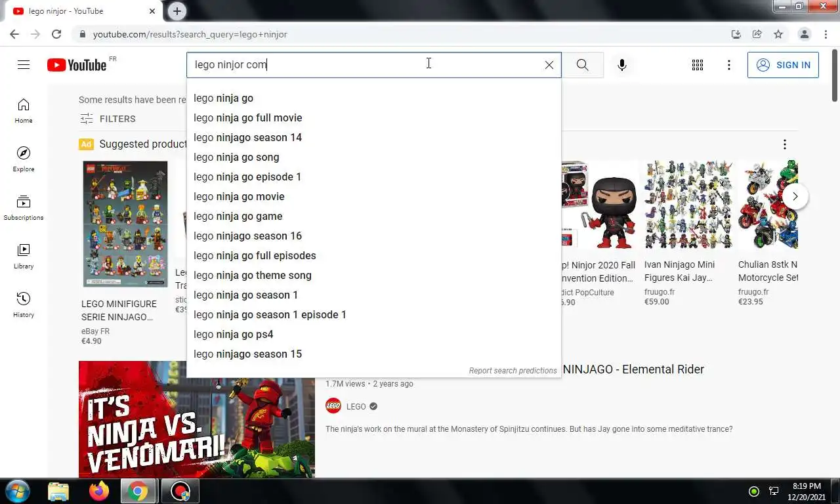Screen dimensions: 840x504
Task: Play the Ninja vs. Venomari video thumbnail
Action: click(x=197, y=419)
